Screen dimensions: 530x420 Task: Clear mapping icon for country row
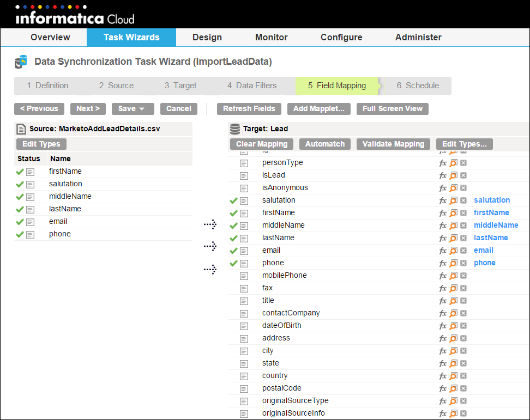click(463, 376)
